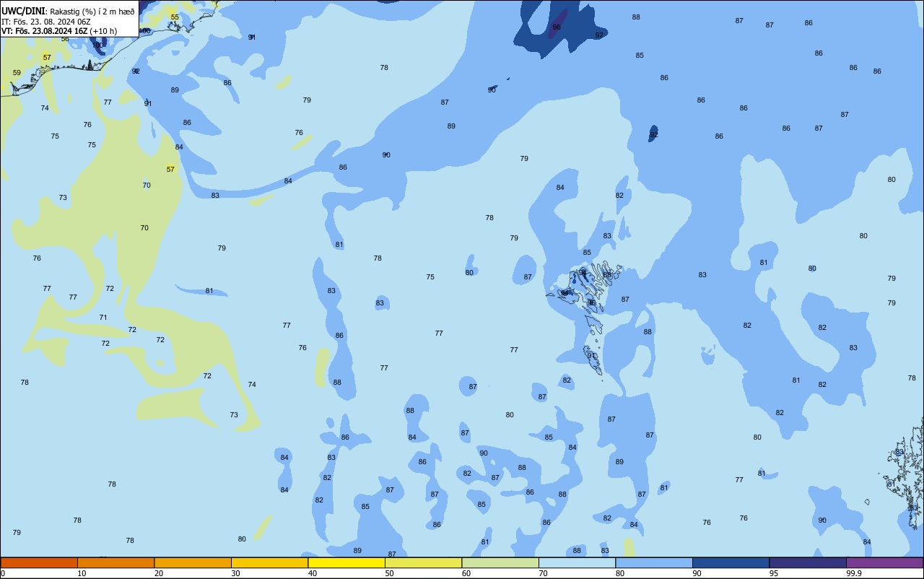Click the legend tick label '20'
This screenshot has width=924, height=579.
159,573
